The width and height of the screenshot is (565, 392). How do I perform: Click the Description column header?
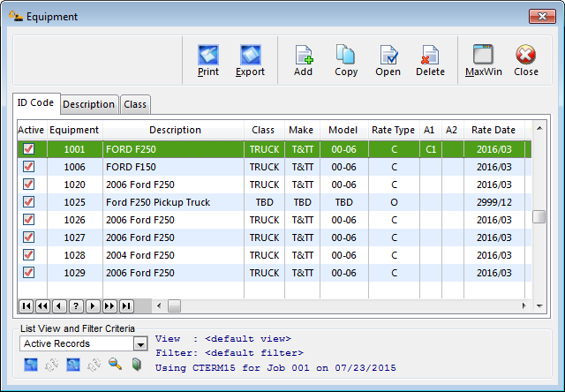(174, 130)
